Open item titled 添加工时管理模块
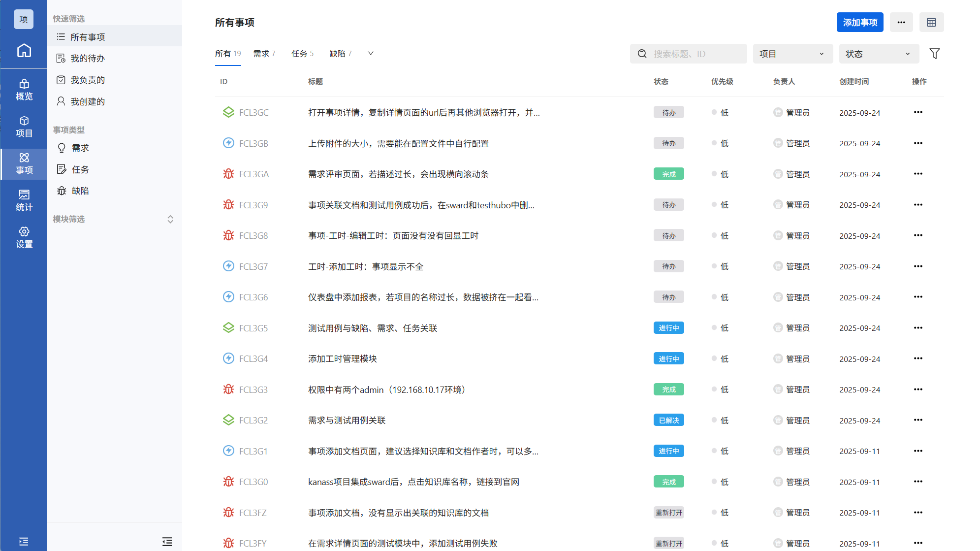Image resolution: width=980 pixels, height=551 pixels. [343, 359]
